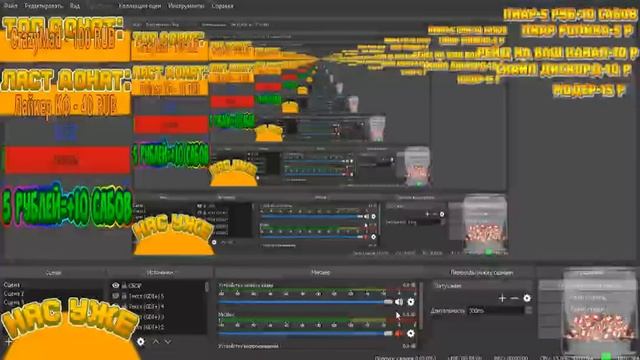This screenshot has height=360, width=640.
Task: Click the 300ms duration field
Action: pyautogui.click(x=496, y=311)
